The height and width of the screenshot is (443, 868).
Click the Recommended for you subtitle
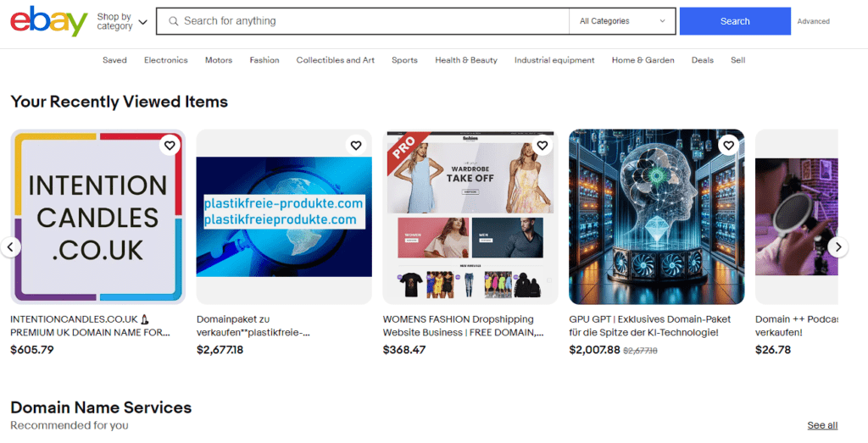(70, 425)
